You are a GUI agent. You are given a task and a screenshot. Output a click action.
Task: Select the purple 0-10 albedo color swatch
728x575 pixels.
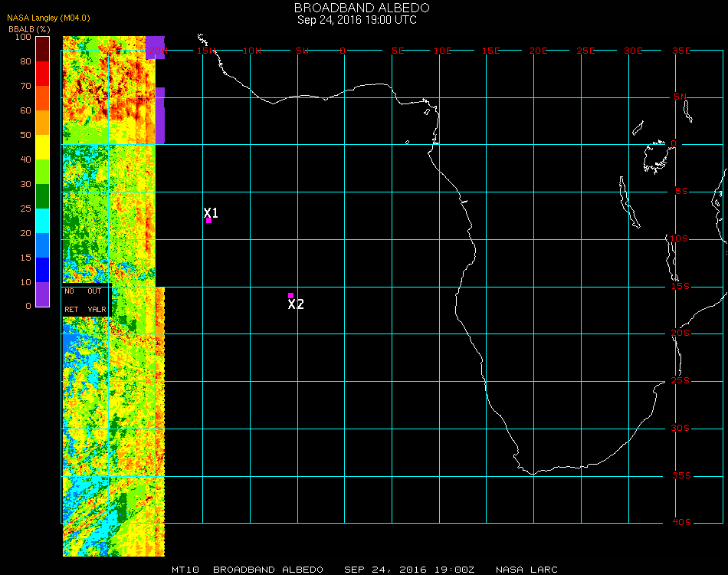[43, 294]
